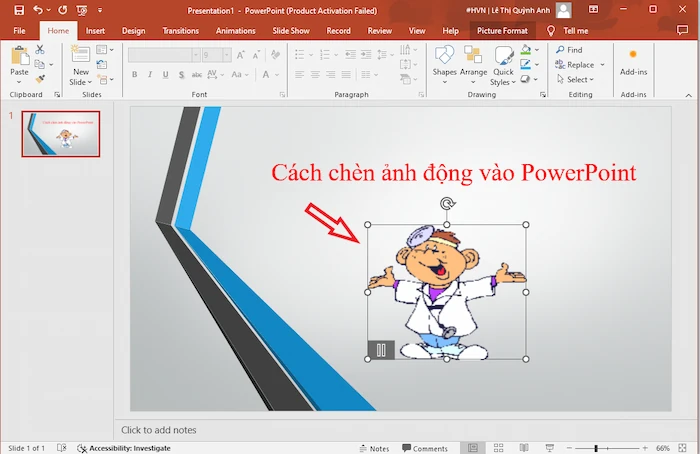Open the Shape Effects option
This screenshot has height=454, width=700.
[525, 79]
